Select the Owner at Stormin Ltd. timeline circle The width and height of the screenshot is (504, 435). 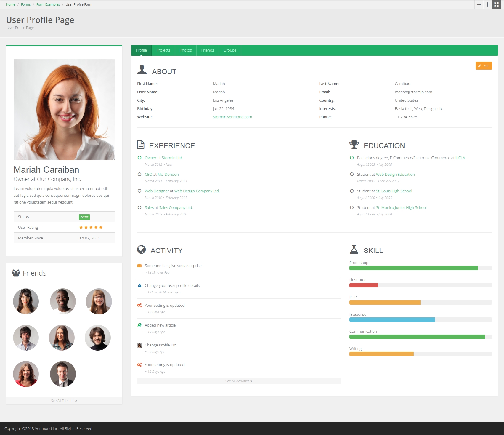tap(139, 158)
